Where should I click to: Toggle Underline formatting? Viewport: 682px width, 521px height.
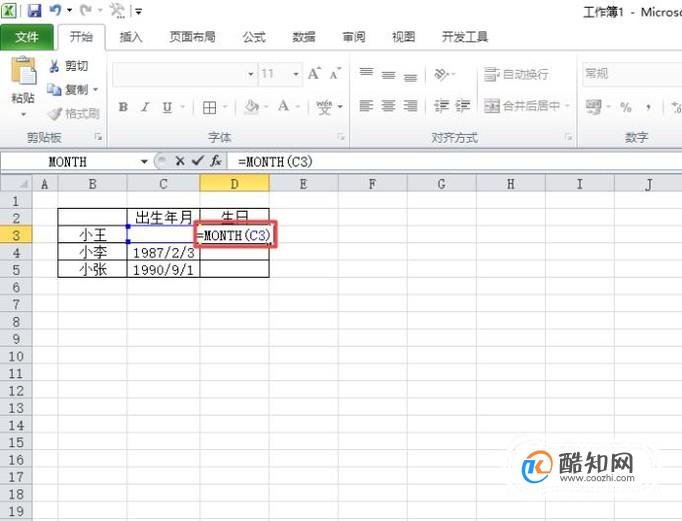click(x=167, y=107)
